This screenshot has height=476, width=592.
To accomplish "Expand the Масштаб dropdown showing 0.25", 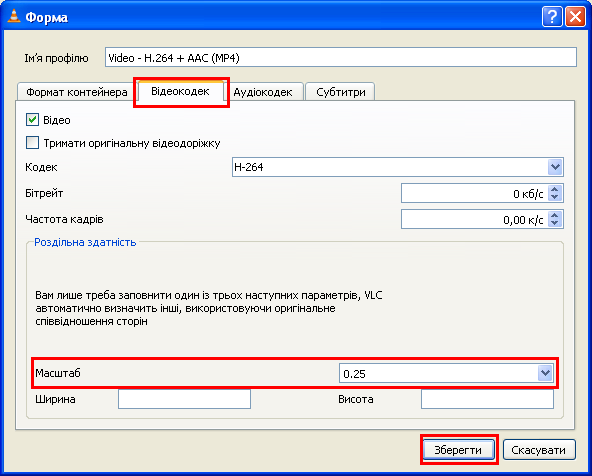I will pyautogui.click(x=446, y=373).
